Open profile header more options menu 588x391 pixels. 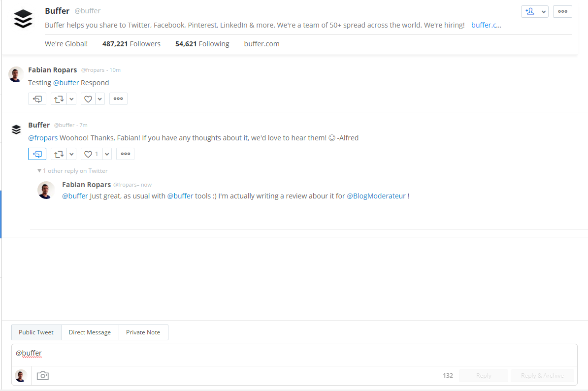pyautogui.click(x=562, y=12)
